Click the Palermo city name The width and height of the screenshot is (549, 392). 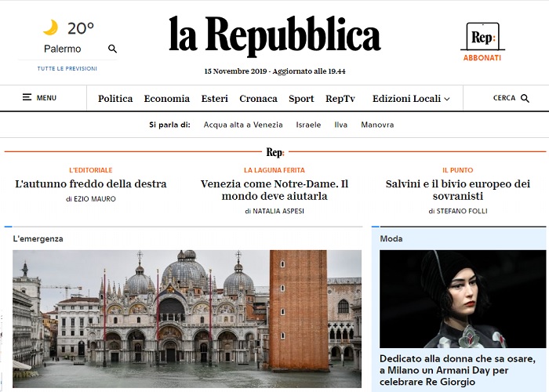tap(62, 49)
